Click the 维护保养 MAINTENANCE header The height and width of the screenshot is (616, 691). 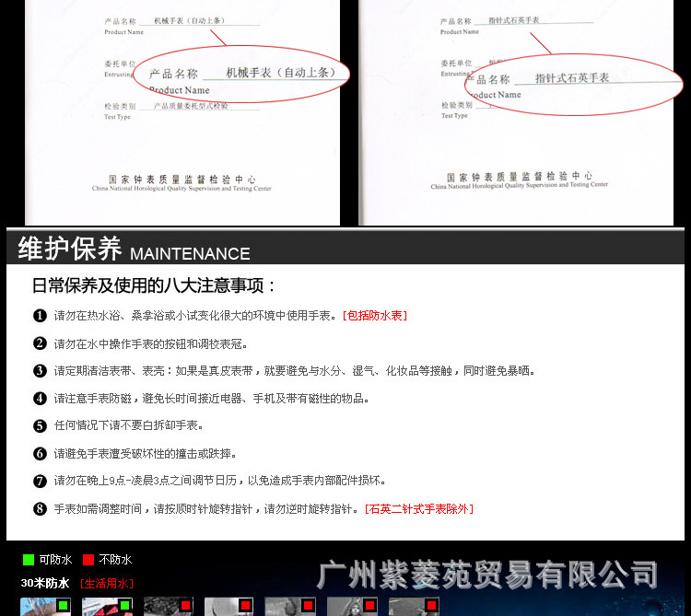[x=134, y=250]
